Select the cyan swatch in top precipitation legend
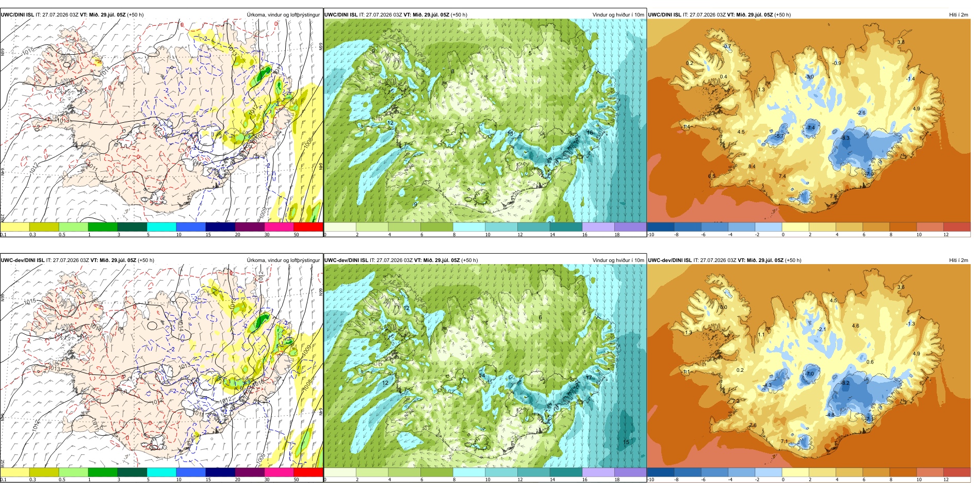The height and width of the screenshot is (490, 980). tap(161, 227)
